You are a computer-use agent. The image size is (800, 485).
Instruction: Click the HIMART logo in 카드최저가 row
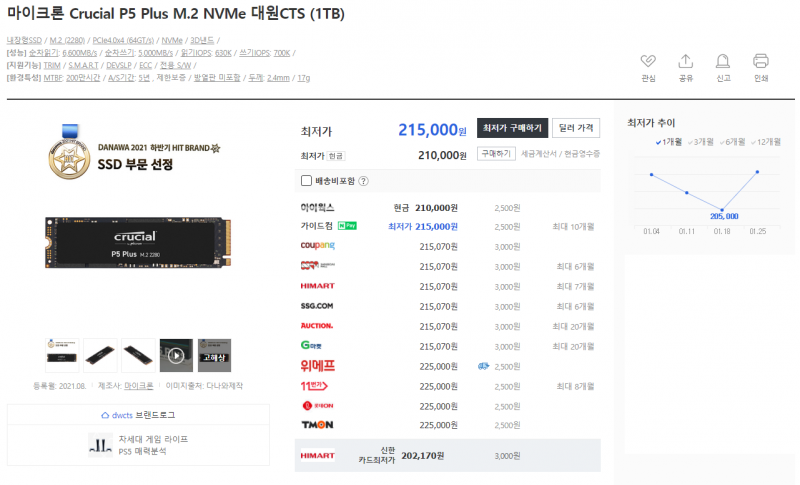tap(317, 455)
